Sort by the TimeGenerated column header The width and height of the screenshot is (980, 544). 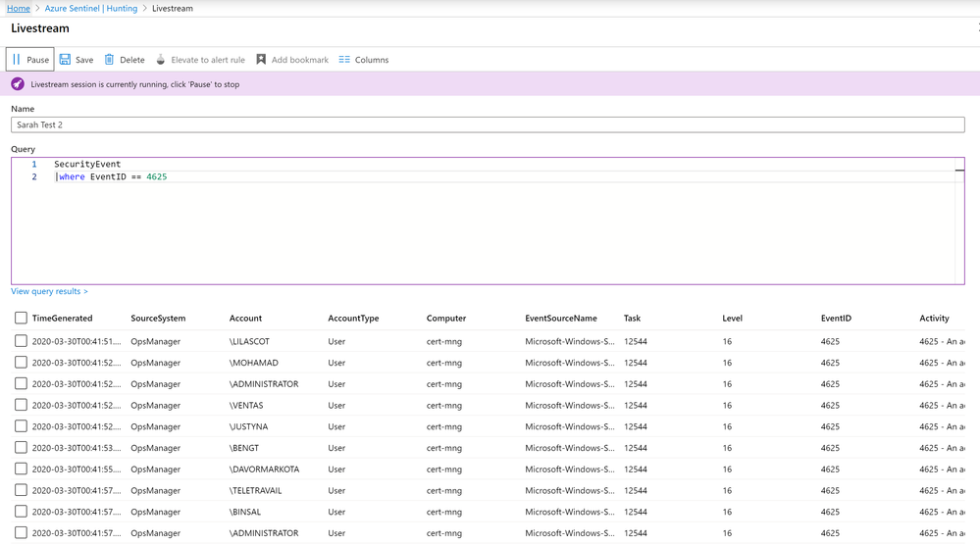(62, 319)
